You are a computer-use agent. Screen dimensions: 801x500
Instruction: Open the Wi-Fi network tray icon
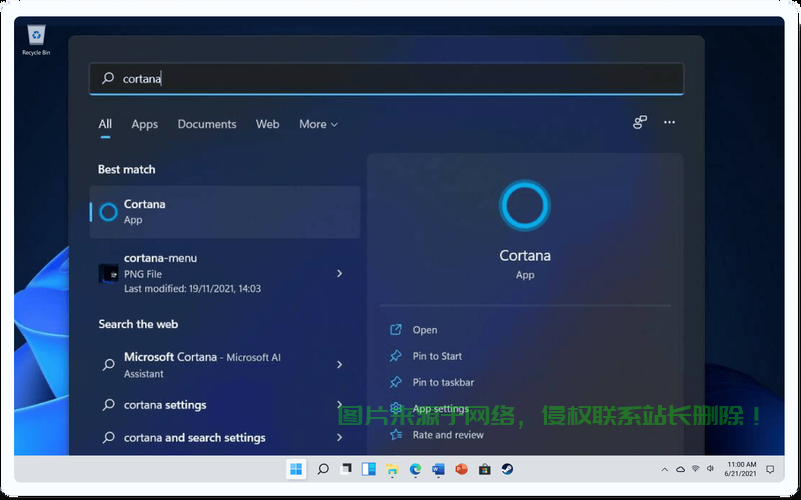tap(696, 469)
